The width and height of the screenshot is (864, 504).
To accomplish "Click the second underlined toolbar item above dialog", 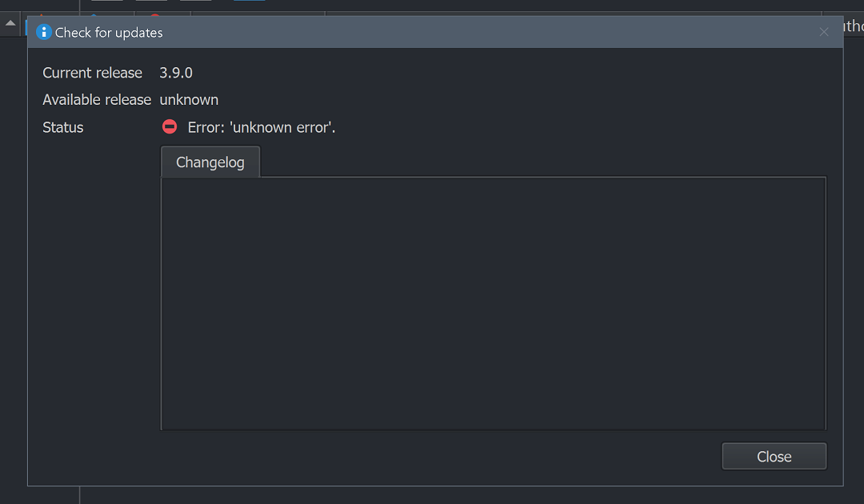I will coord(151,1).
